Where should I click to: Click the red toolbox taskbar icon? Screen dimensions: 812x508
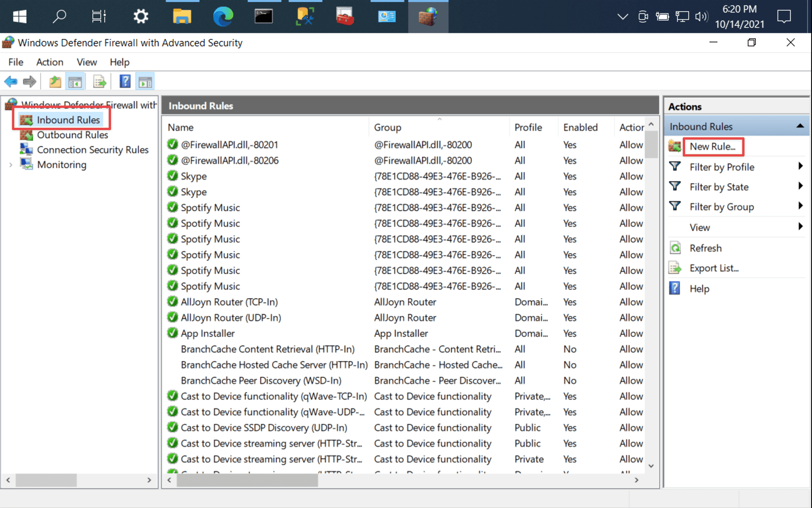345,17
